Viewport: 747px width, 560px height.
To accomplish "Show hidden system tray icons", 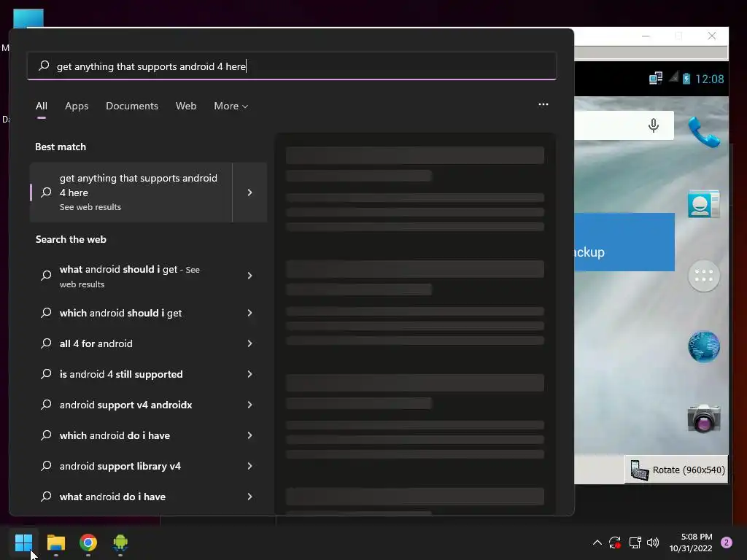I will [x=597, y=542].
